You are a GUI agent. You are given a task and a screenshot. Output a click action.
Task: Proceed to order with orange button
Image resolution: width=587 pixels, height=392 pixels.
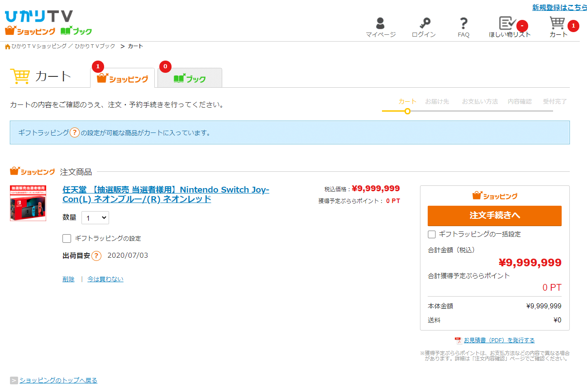click(494, 216)
